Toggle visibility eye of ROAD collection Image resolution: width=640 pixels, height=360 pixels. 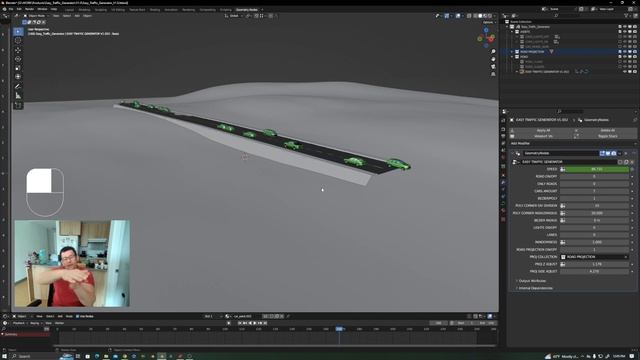[624, 57]
